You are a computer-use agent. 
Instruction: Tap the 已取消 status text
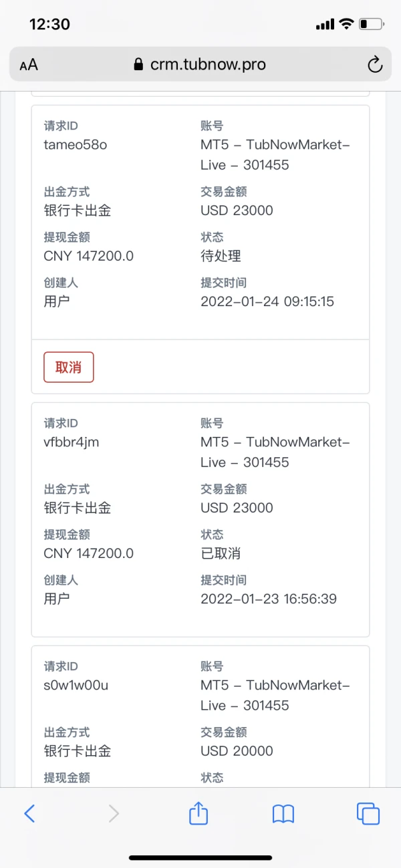(221, 553)
